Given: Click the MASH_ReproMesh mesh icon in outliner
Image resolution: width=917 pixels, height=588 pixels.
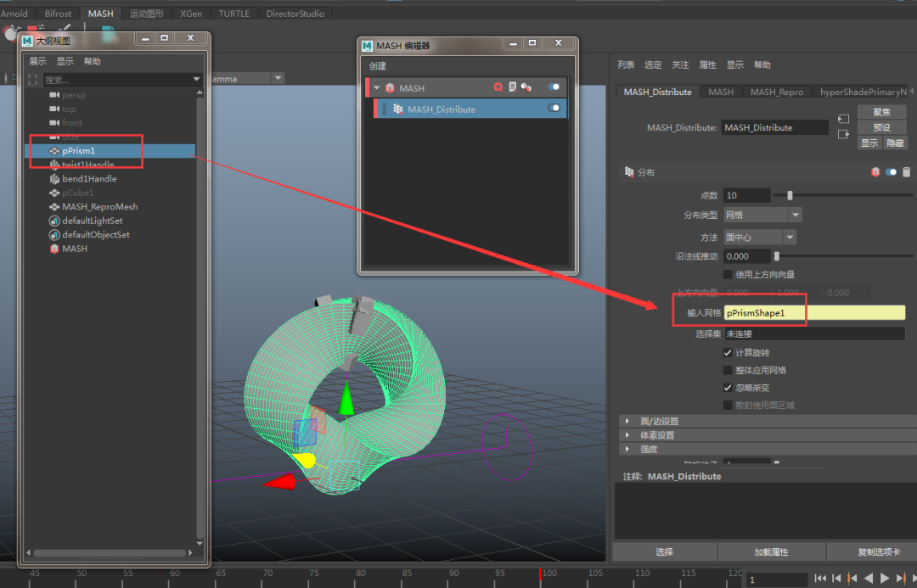Looking at the screenshot, I should click(54, 207).
